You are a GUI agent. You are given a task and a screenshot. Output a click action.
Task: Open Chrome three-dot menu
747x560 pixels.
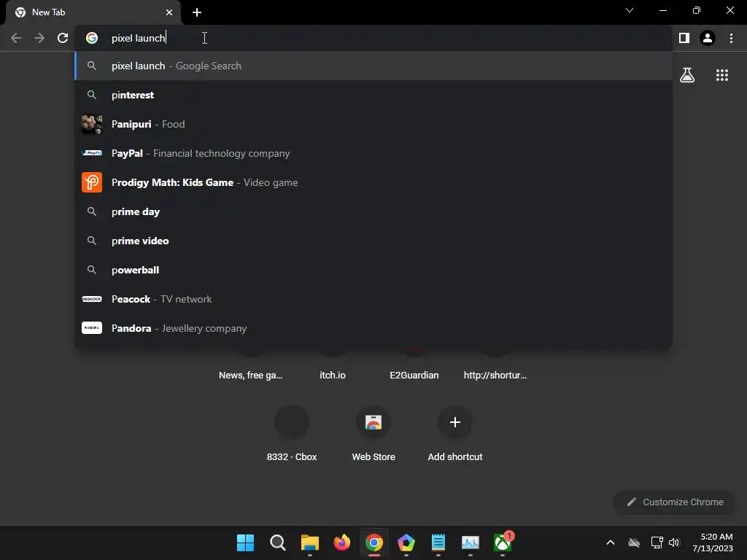click(731, 38)
